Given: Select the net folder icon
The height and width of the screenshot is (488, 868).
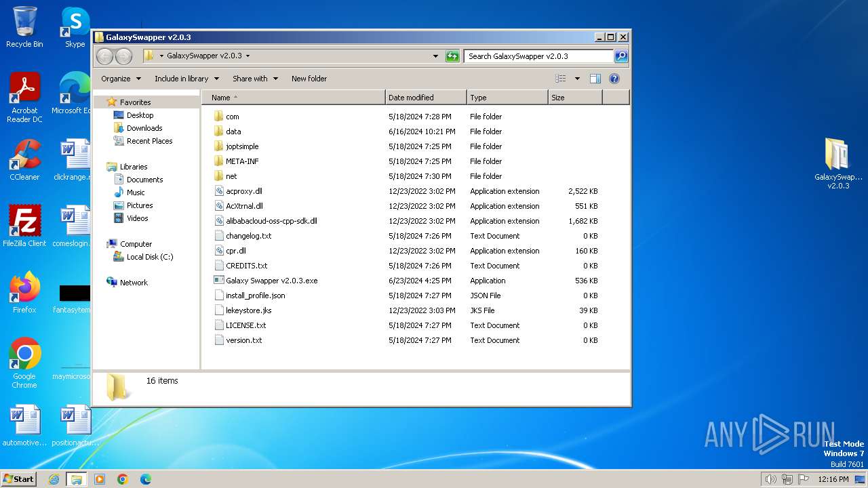Looking at the screenshot, I should (218, 176).
